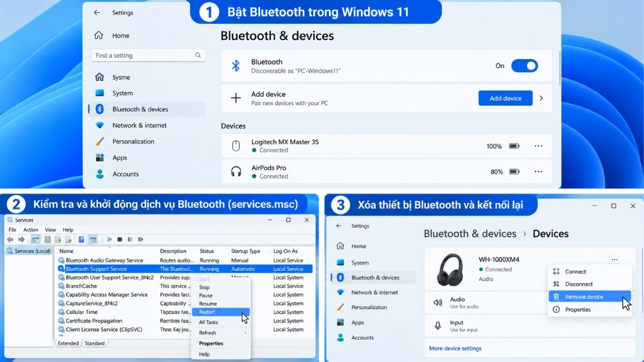Open Help in Services menu bar
Screen dimensions: 644x362
point(68,230)
